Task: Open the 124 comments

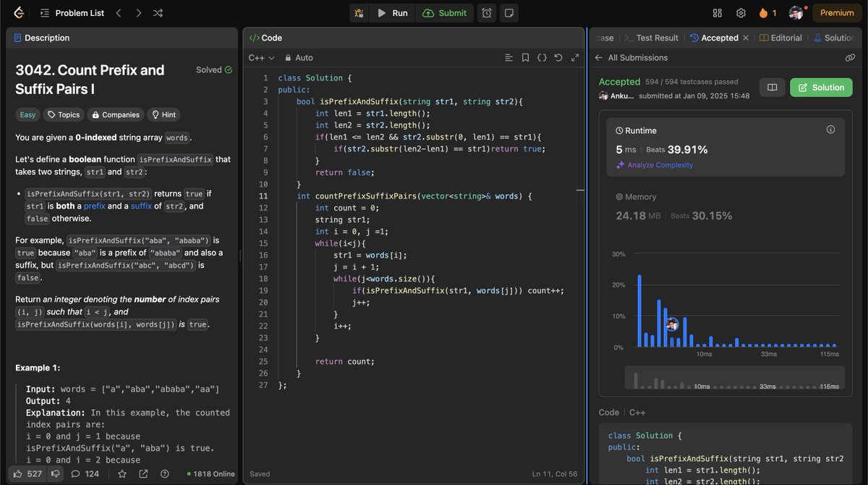Action: tap(85, 473)
